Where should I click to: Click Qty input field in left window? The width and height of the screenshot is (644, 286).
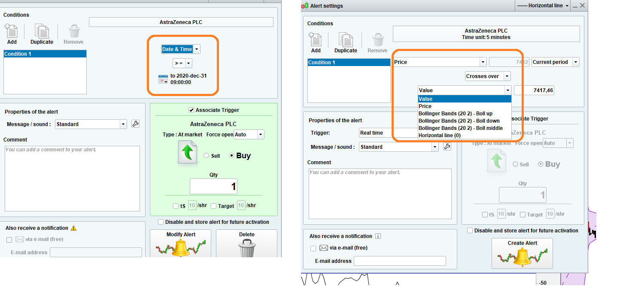click(x=213, y=187)
